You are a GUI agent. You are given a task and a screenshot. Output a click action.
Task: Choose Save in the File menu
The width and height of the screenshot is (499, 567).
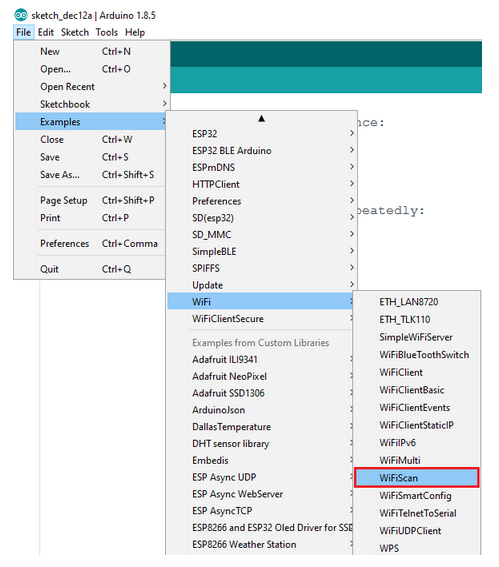click(90, 157)
